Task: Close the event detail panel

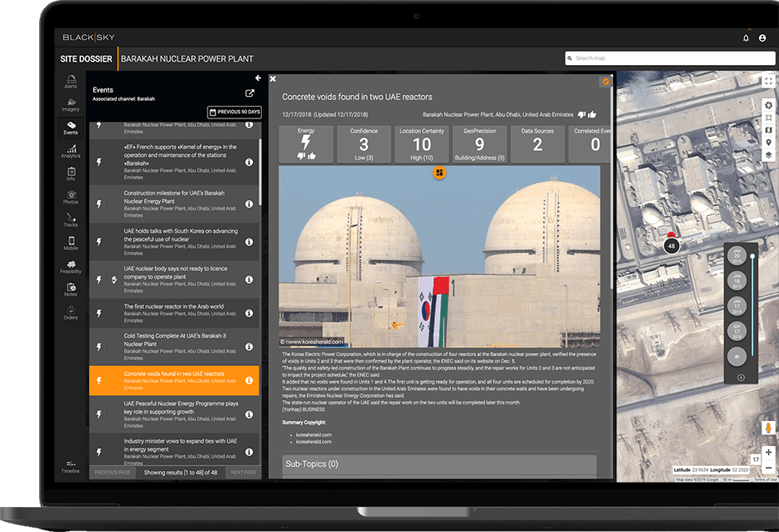Action: (x=273, y=78)
